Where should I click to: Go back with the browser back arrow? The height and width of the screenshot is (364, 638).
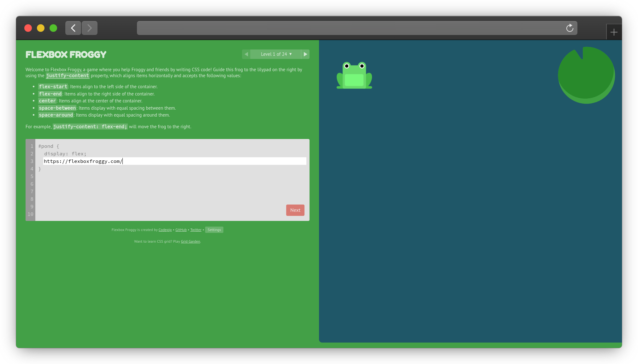[x=73, y=28]
